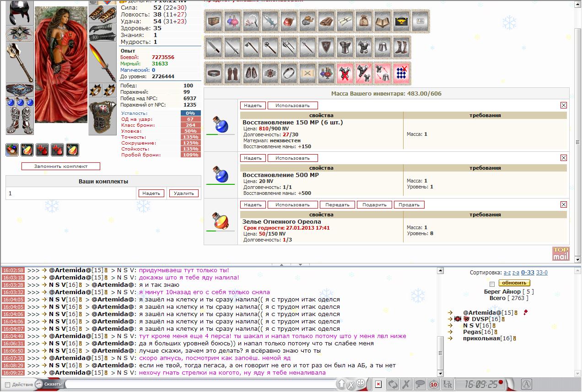Filter inventory by rings

point(290,73)
